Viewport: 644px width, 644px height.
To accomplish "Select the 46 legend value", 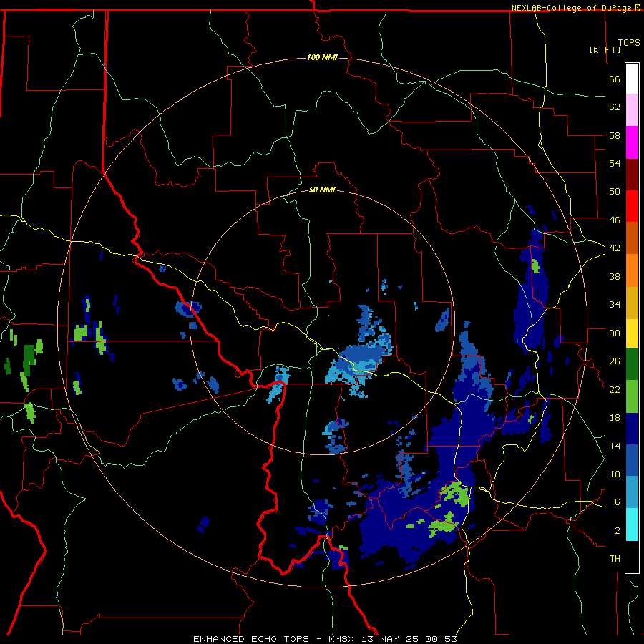I will point(615,220).
